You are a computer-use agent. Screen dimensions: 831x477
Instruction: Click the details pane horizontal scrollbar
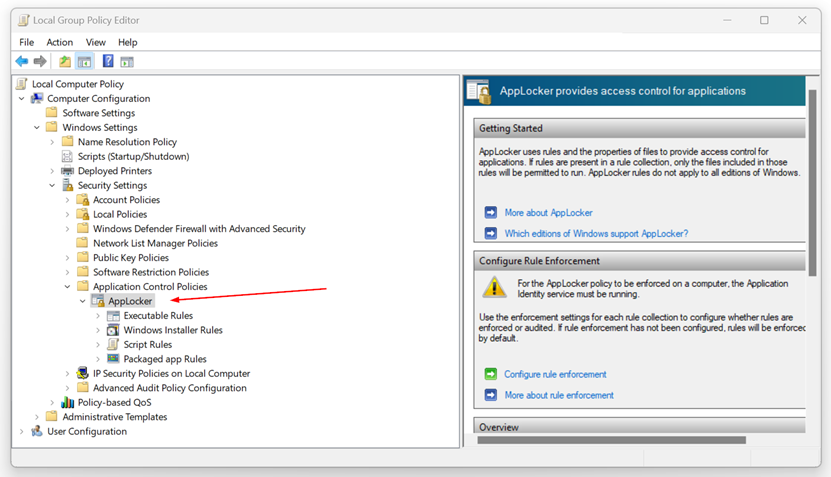(x=612, y=440)
